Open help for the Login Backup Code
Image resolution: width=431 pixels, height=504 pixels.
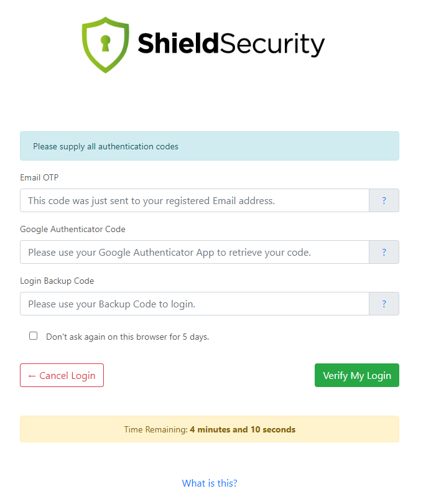point(384,304)
